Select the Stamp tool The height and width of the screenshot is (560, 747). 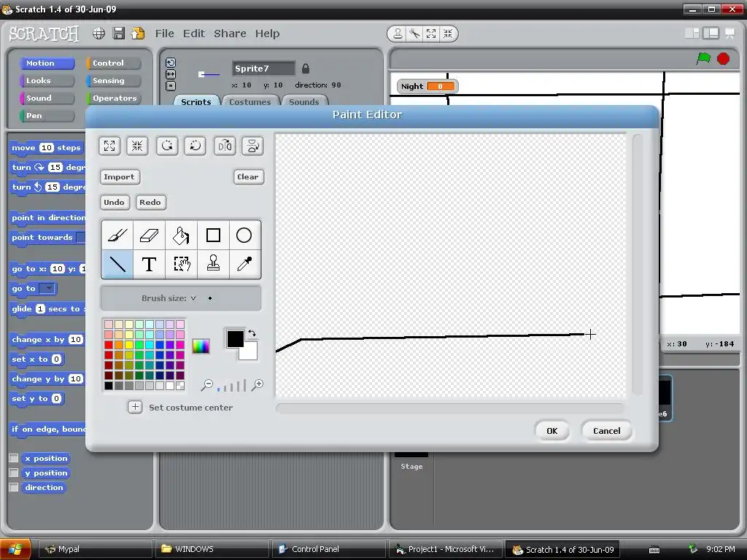(213, 264)
